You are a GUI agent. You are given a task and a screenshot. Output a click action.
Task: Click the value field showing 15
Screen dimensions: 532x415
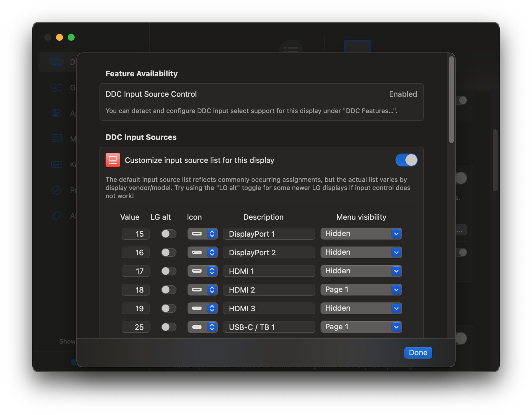click(136, 234)
